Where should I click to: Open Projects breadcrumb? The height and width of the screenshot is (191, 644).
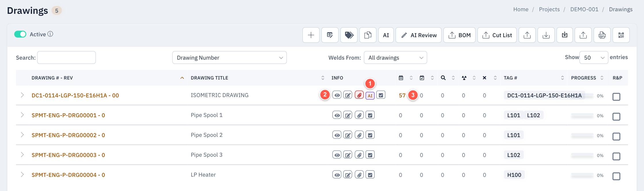[549, 9]
